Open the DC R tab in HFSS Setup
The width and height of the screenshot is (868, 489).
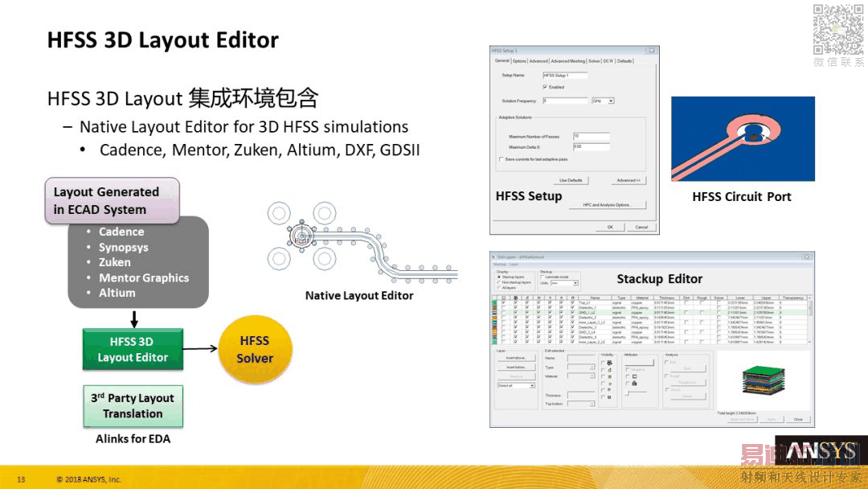608,61
